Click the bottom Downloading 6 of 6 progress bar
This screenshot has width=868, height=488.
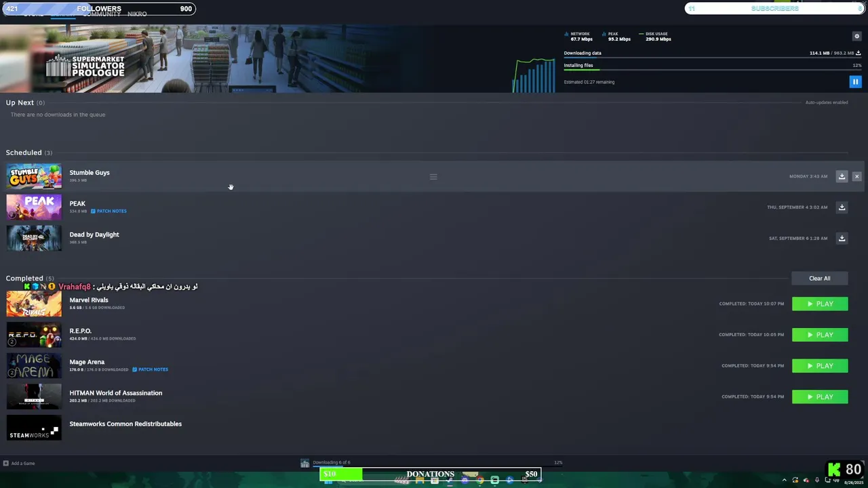click(x=437, y=467)
